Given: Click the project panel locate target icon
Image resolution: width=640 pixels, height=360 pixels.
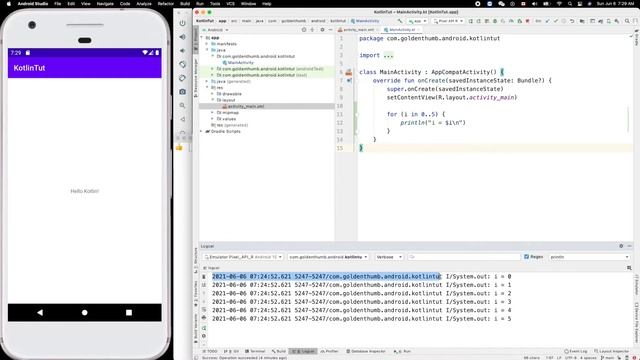Looking at the screenshot, I should (304, 30).
